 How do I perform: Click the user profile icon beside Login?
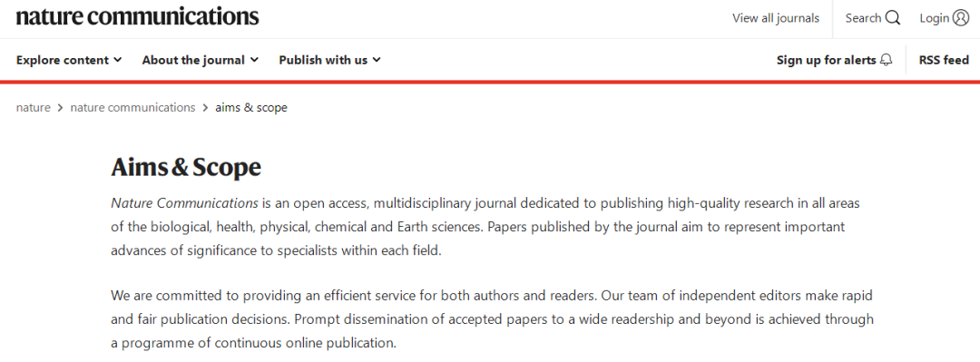[x=961, y=18]
